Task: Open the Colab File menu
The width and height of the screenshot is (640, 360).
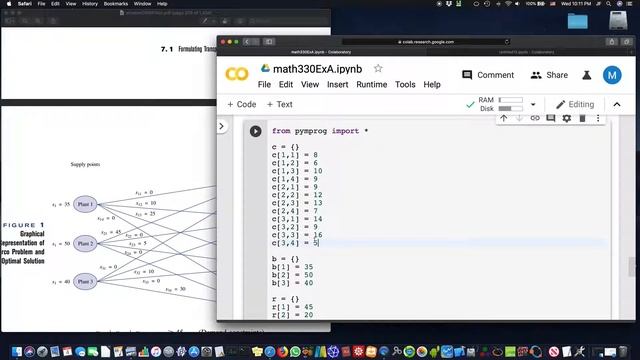Action: pyautogui.click(x=264, y=84)
